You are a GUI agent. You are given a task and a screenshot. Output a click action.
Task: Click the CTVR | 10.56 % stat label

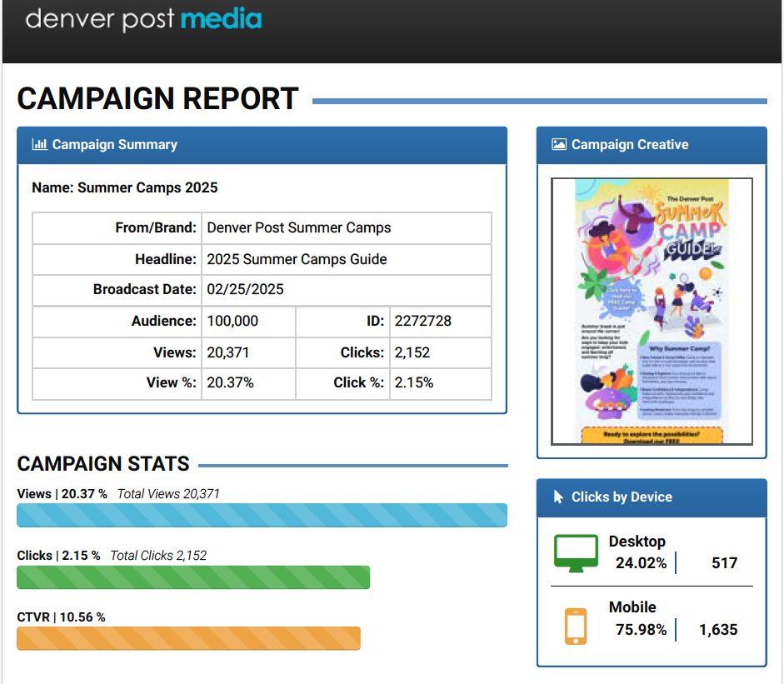pyautogui.click(x=61, y=617)
